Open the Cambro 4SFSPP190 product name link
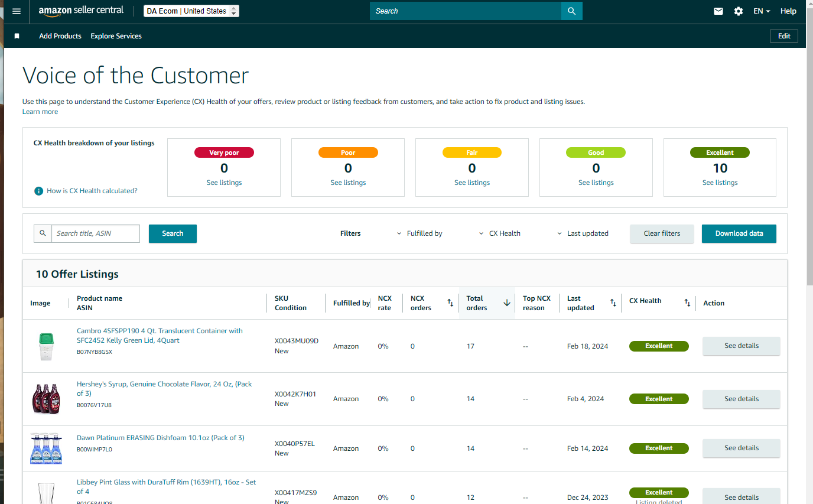The width and height of the screenshot is (813, 504). pyautogui.click(x=160, y=336)
